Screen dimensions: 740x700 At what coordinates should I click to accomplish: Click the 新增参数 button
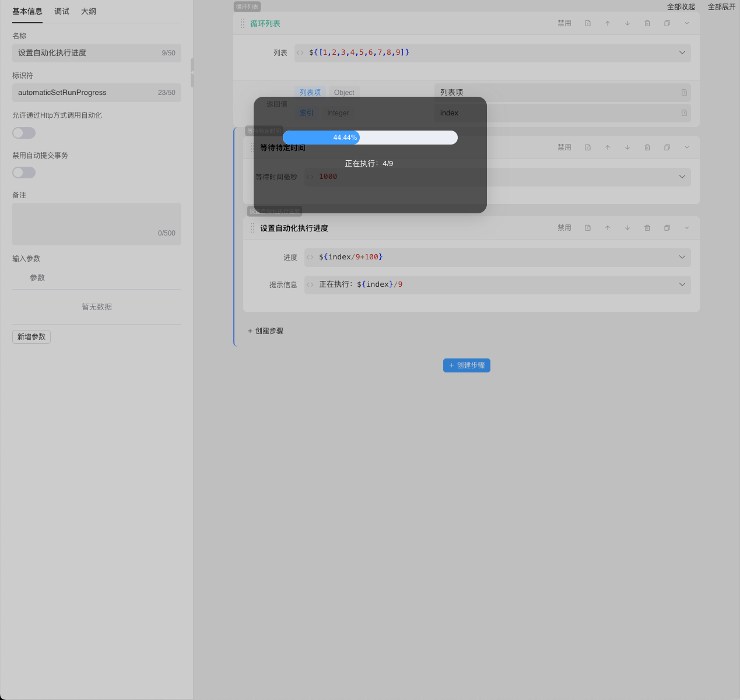click(x=31, y=337)
